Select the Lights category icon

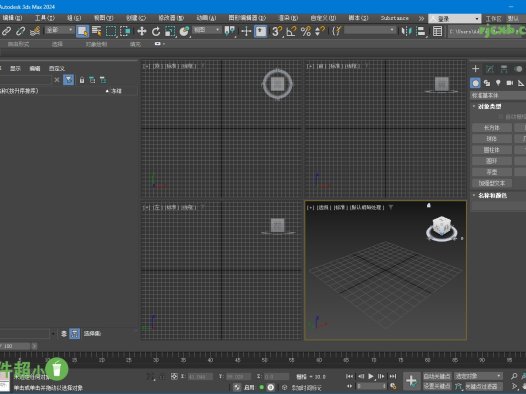click(498, 83)
